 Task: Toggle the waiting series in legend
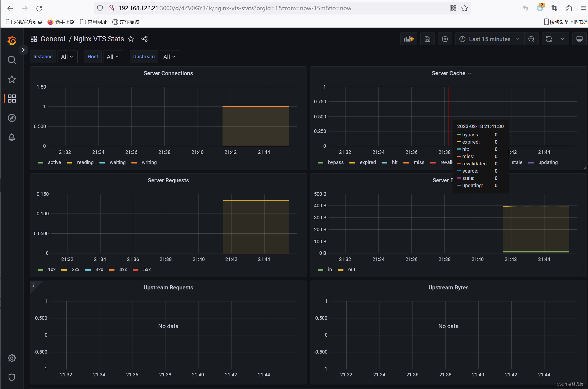click(x=117, y=162)
